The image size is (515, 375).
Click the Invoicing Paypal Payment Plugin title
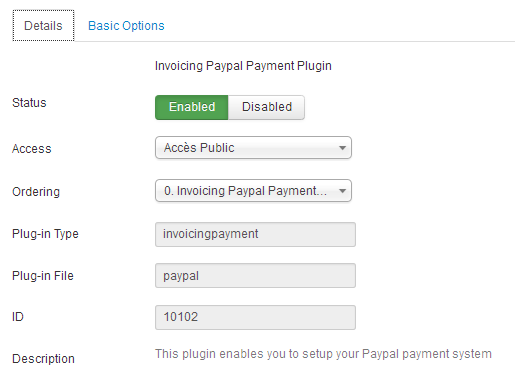point(243,66)
